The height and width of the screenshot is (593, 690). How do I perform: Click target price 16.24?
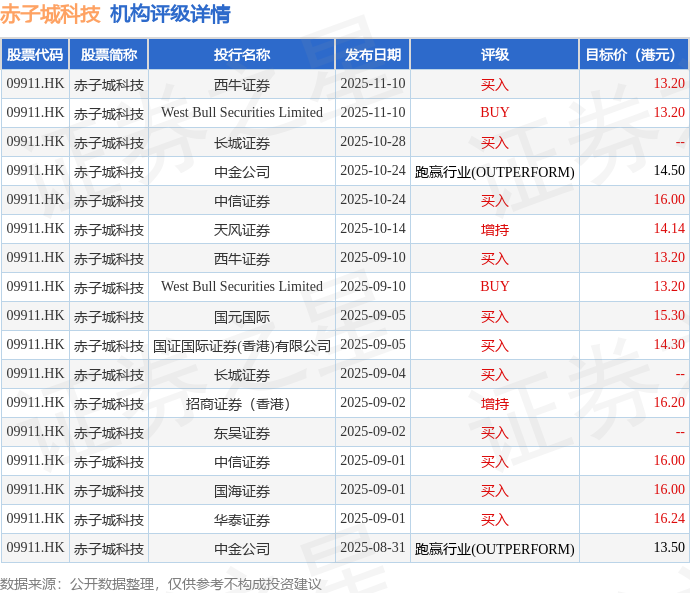[669, 519]
